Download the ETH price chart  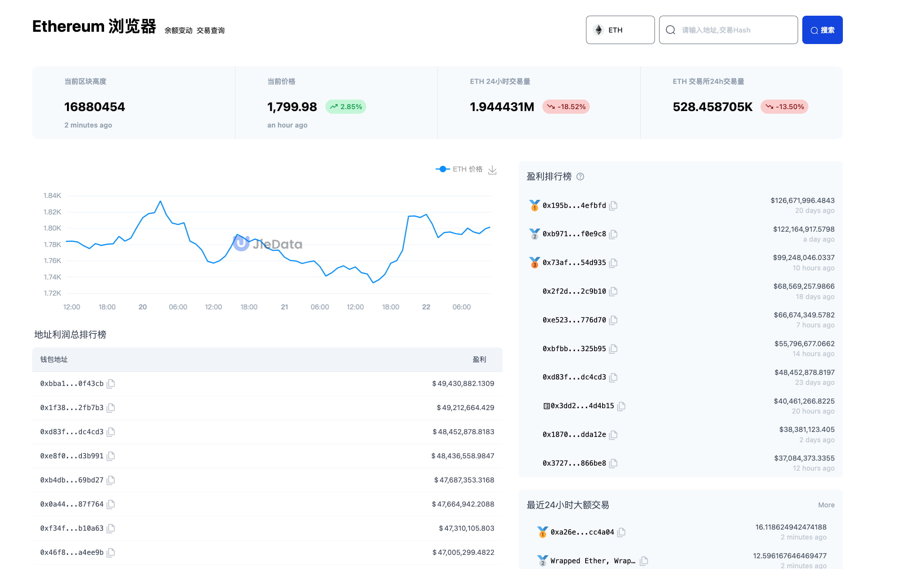coord(492,170)
